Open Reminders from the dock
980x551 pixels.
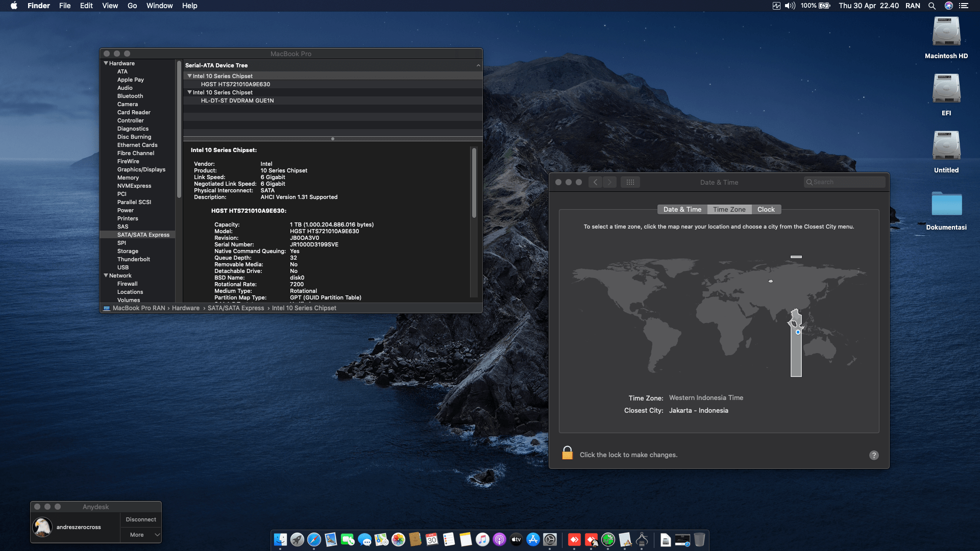click(449, 539)
